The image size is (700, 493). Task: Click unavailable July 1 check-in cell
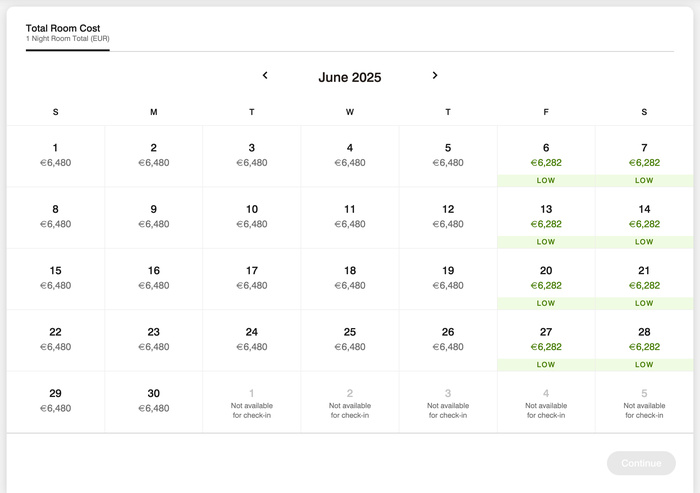point(252,402)
